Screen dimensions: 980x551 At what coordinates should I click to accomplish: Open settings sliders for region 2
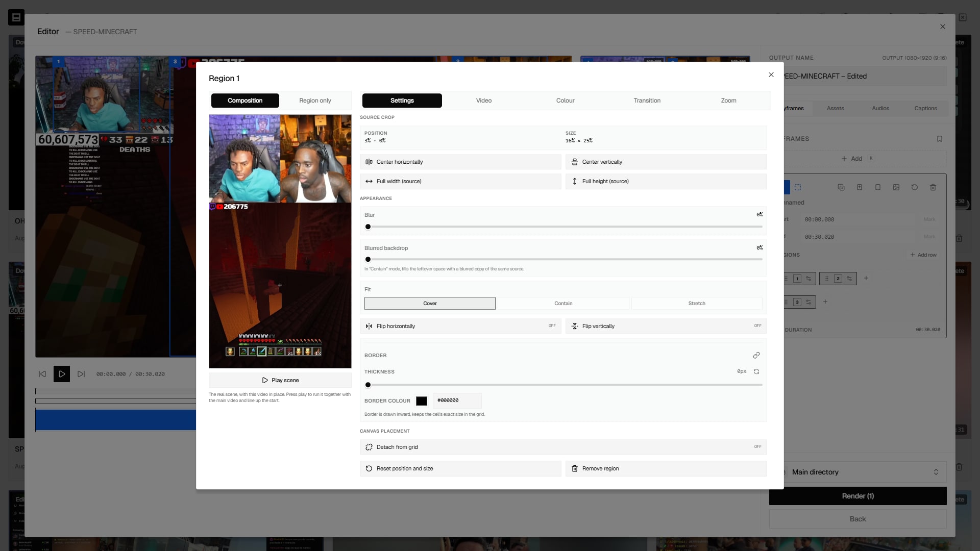point(849,279)
